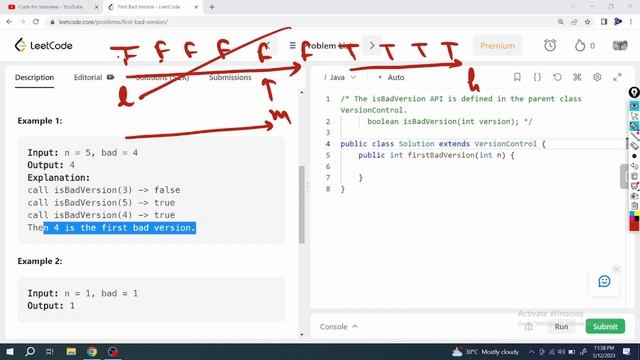This screenshot has height=360, width=640.
Task: Click the Premium button
Action: tap(497, 45)
